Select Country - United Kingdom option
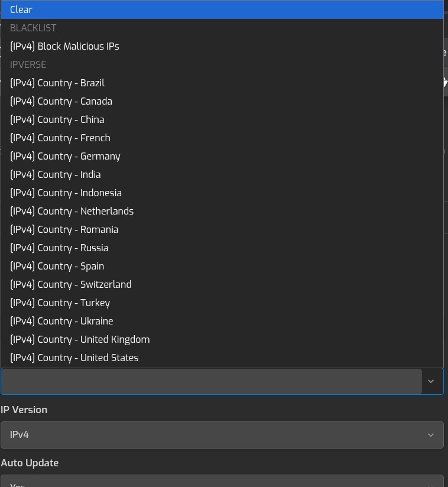448x487 pixels. (x=80, y=339)
